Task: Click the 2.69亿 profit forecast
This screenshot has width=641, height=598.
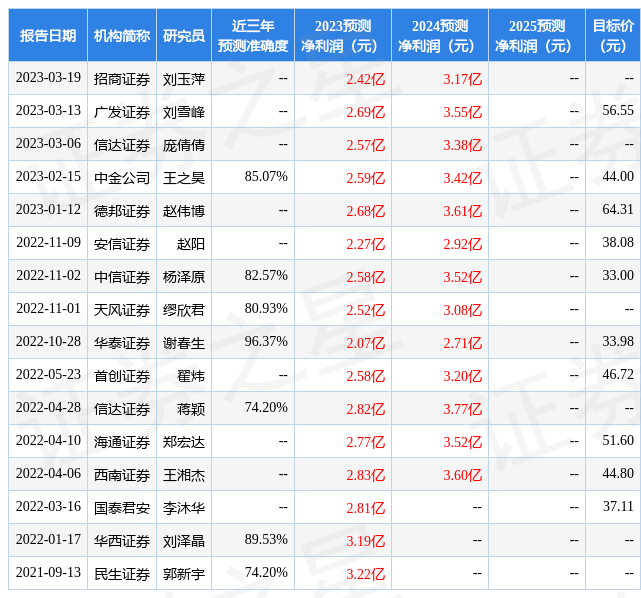Action: 365,112
